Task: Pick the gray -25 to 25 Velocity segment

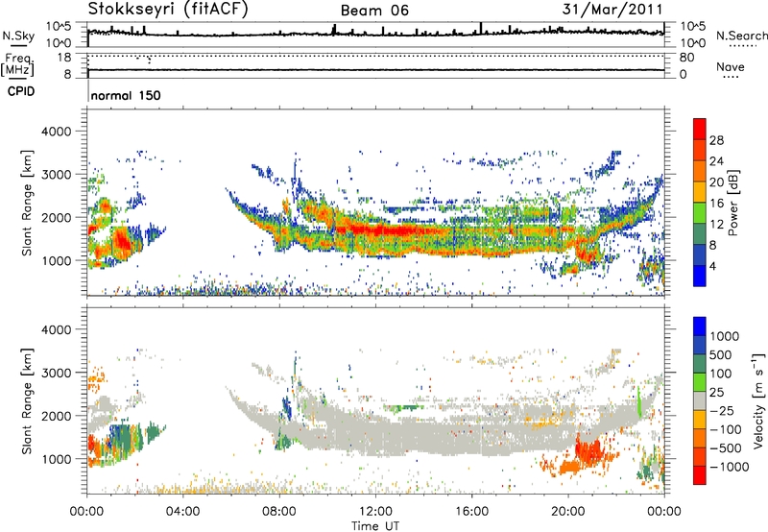Action: tap(700, 400)
